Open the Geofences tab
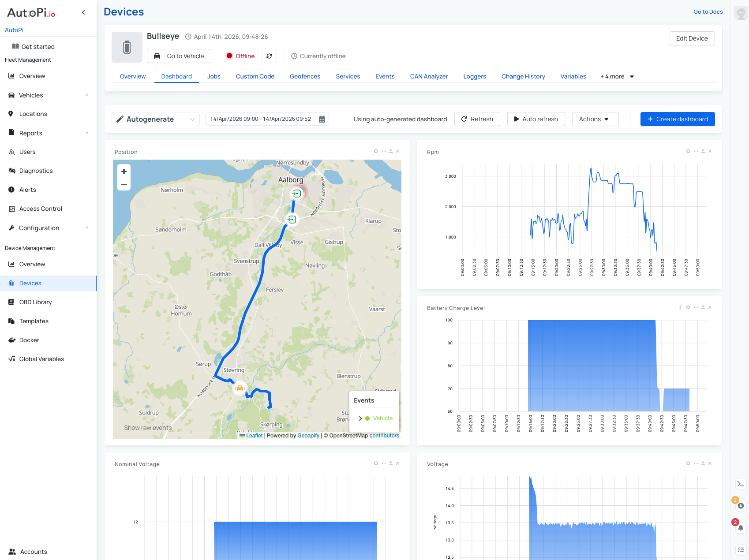This screenshot has height=560, width=749. pyautogui.click(x=305, y=76)
